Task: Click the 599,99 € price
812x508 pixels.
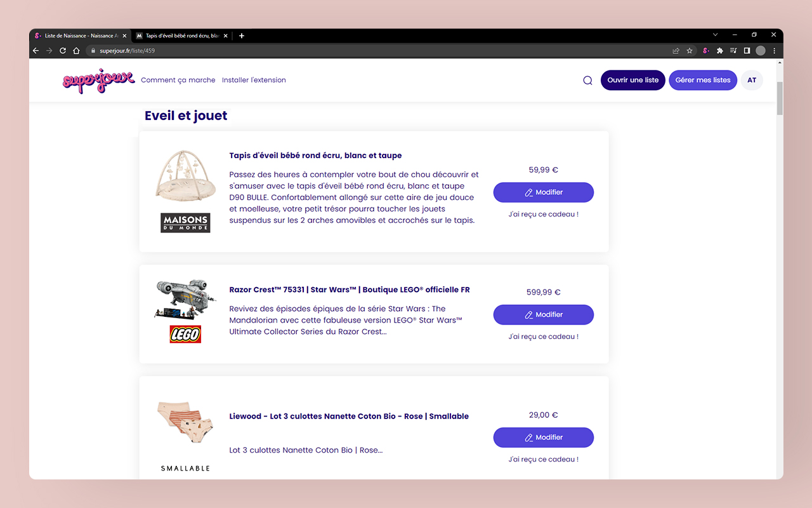Action: (x=544, y=293)
